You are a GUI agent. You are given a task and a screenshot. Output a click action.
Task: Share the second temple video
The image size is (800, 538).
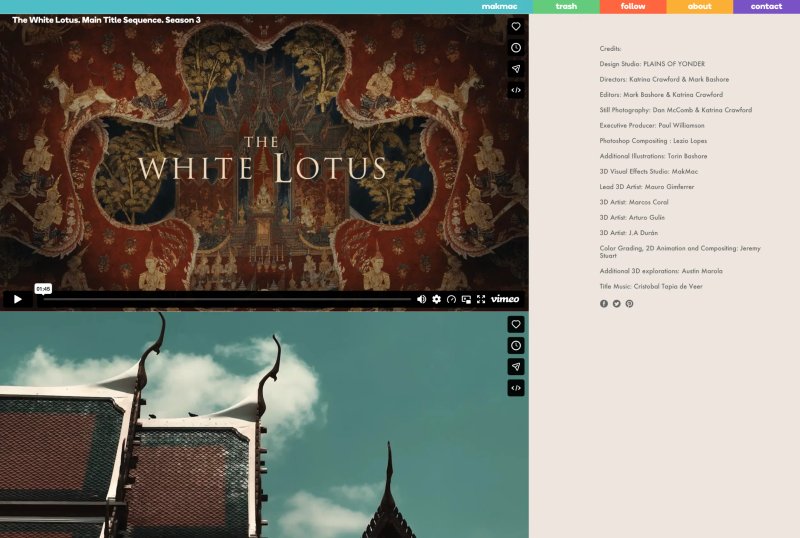point(516,366)
